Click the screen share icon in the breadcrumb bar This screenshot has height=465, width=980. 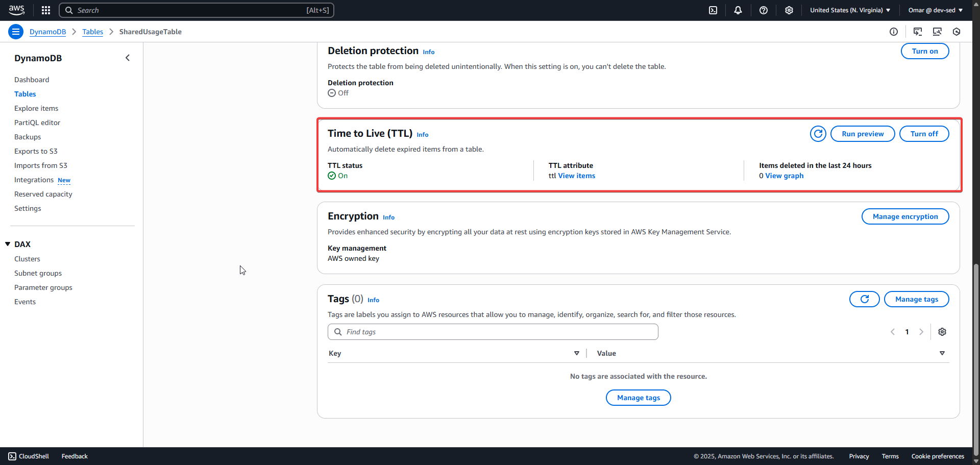[x=937, y=32]
